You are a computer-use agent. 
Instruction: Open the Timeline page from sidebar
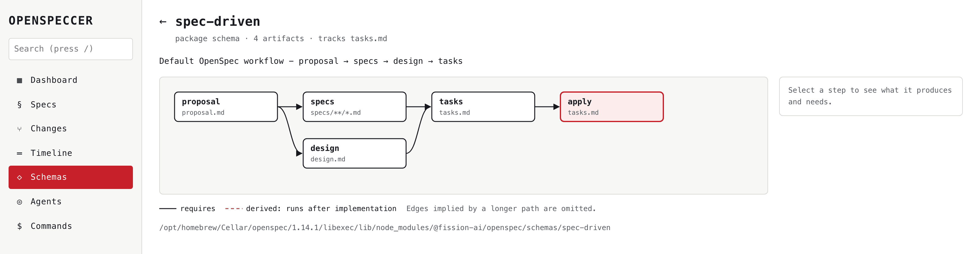pos(71,153)
